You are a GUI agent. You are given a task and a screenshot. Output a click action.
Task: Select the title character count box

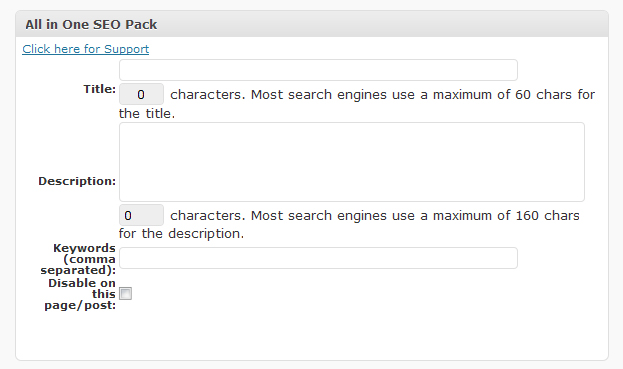pos(141,95)
